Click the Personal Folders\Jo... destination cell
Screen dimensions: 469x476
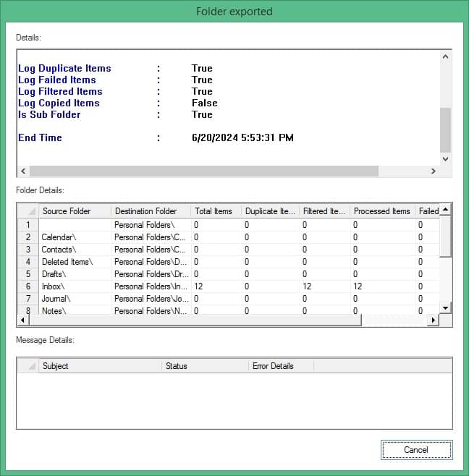(x=151, y=299)
